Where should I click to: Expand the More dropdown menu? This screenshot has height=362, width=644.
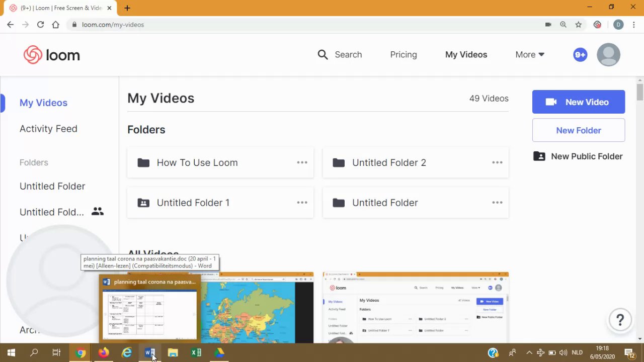[x=530, y=55]
